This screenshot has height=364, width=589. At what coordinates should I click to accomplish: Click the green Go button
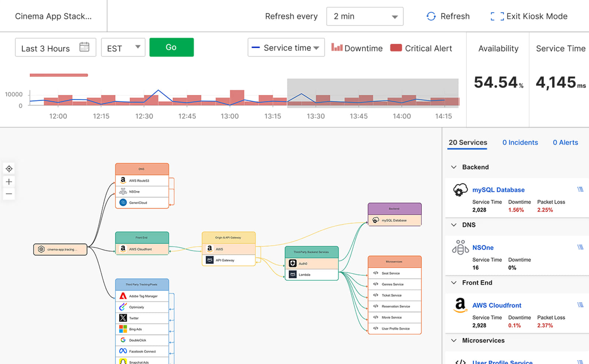click(x=172, y=47)
